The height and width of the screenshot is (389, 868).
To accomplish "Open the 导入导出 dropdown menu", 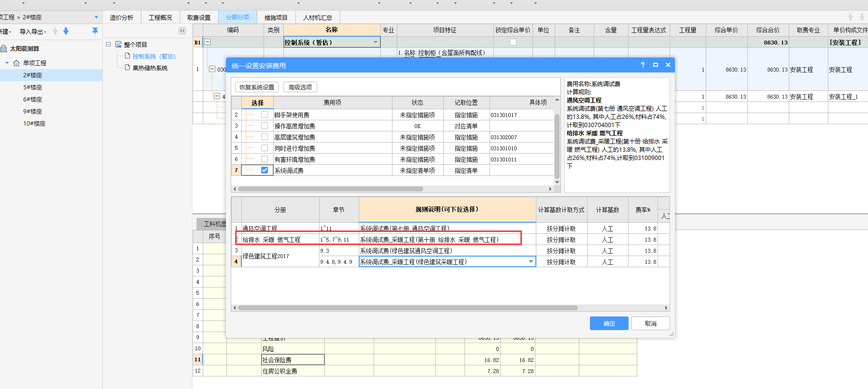I will (x=33, y=31).
